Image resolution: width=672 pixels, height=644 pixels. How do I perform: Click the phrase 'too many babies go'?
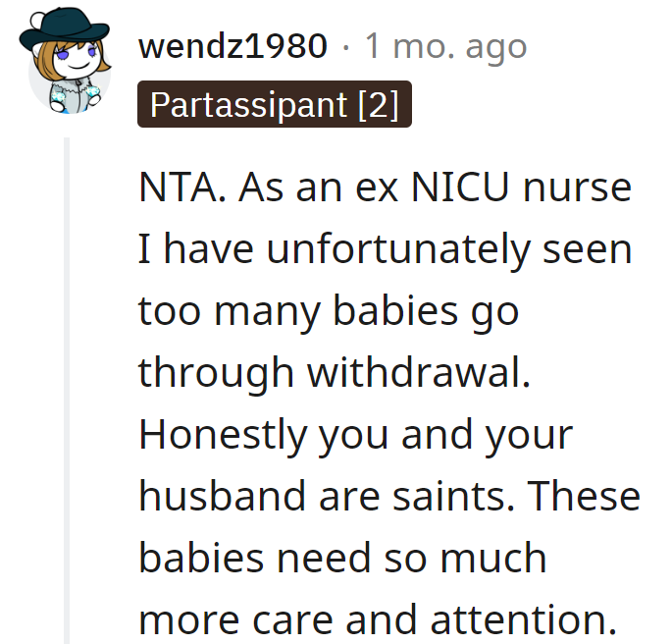(329, 312)
